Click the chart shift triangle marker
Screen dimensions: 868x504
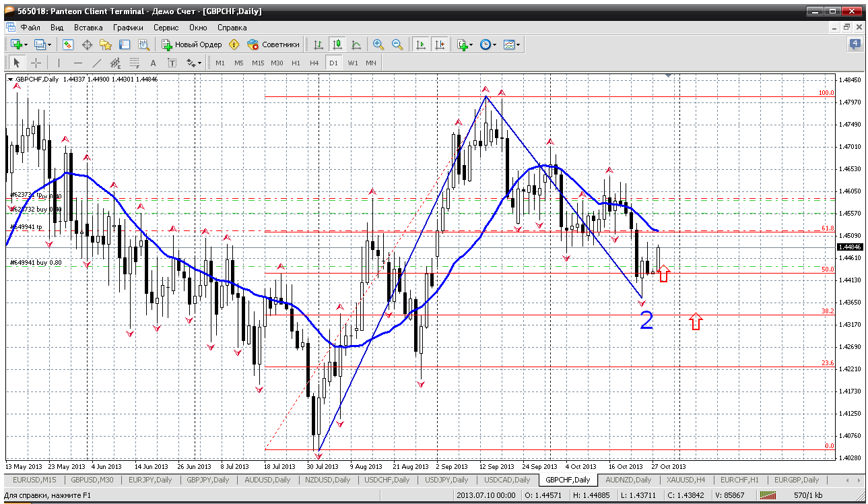tap(668, 76)
